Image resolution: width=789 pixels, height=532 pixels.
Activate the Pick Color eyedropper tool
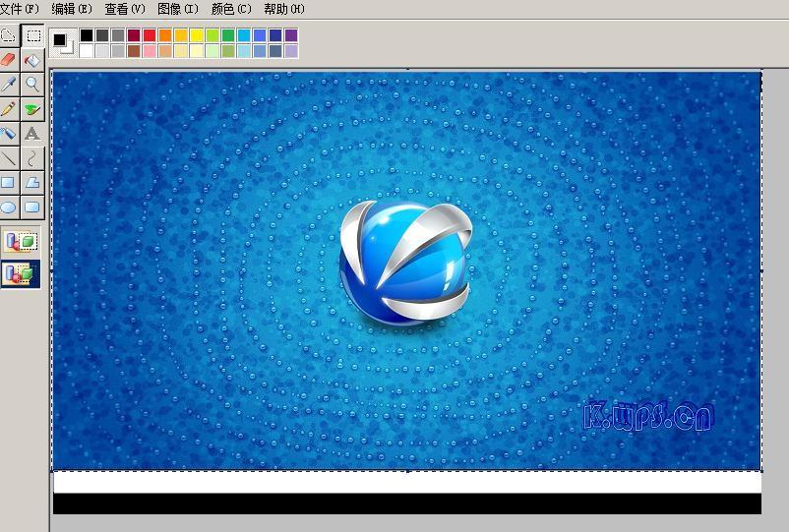click(x=9, y=85)
